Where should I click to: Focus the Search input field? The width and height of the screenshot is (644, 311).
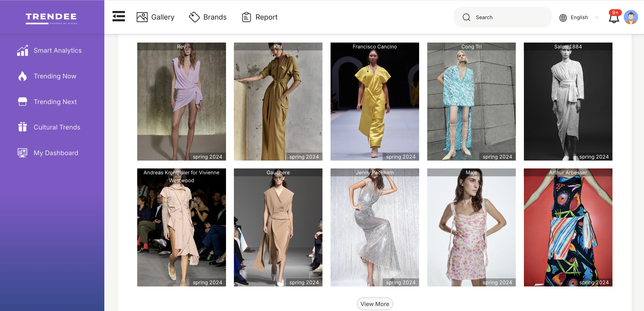502,17
